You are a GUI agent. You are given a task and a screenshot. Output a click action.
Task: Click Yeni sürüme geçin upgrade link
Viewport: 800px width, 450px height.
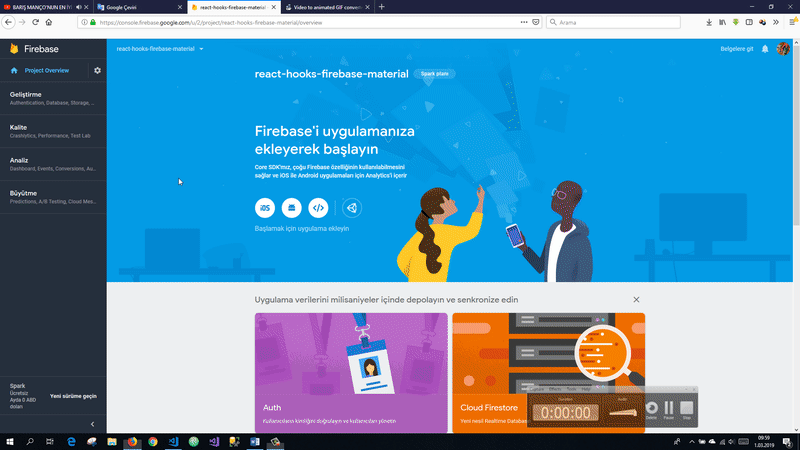click(x=73, y=396)
